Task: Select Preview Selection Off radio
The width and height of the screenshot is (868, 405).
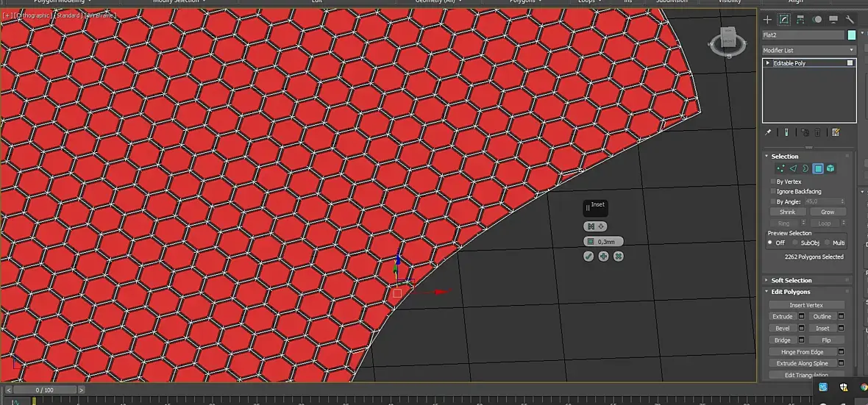Action: click(770, 243)
